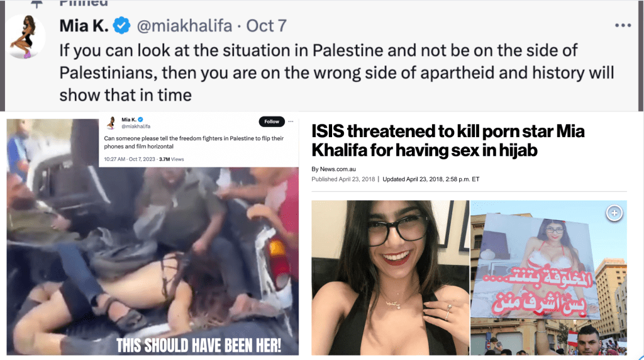Click the plus expand icon on article photo
The width and height of the screenshot is (644, 360).
coord(614,213)
